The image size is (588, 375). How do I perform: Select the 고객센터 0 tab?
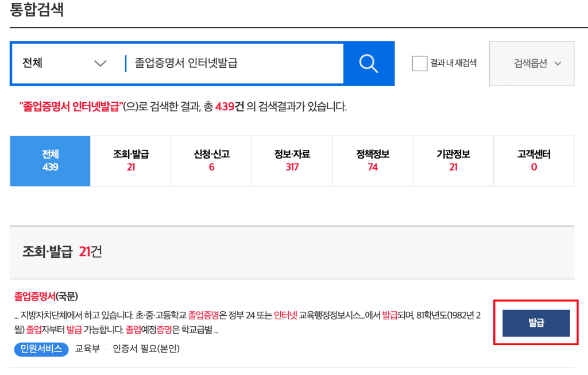[x=534, y=161]
